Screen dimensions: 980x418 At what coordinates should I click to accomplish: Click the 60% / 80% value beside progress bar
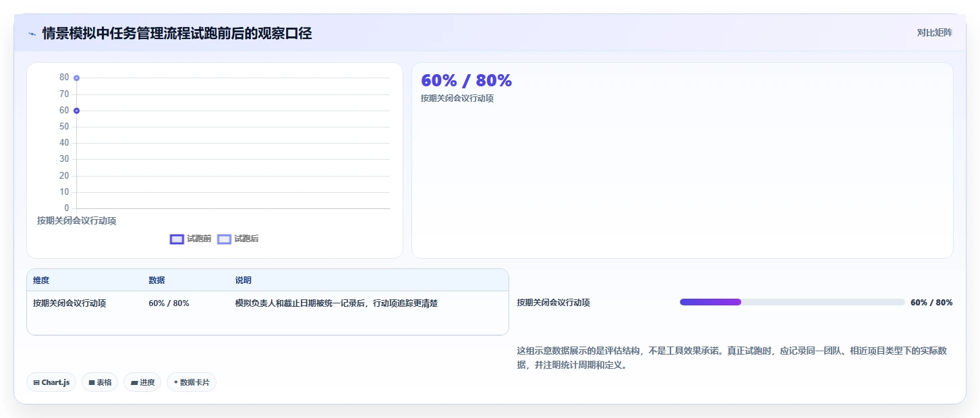(931, 303)
